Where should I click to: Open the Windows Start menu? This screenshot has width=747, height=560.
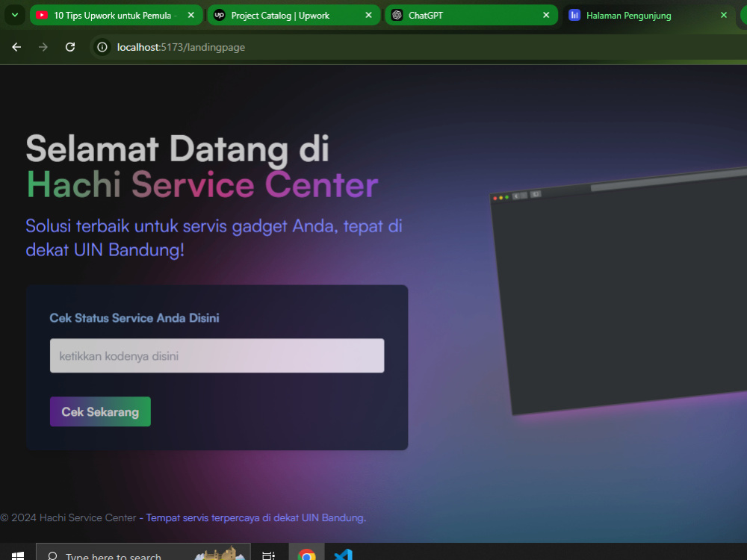pos(17,556)
